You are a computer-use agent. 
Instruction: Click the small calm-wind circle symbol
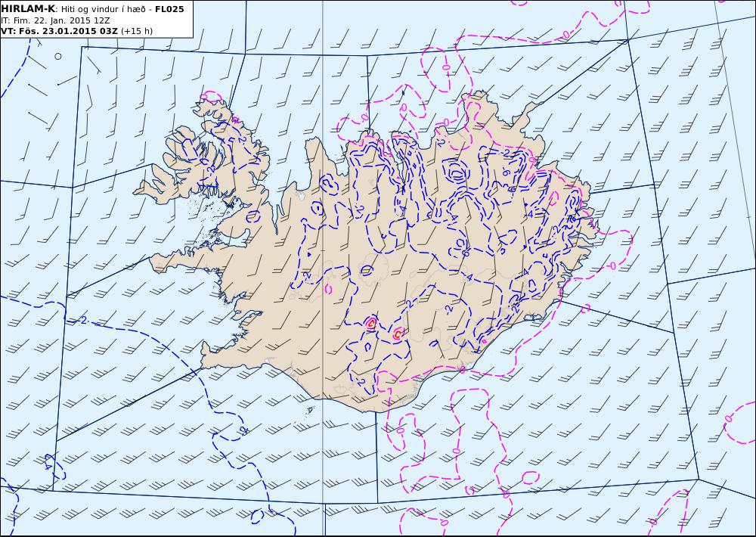[x=58, y=57]
